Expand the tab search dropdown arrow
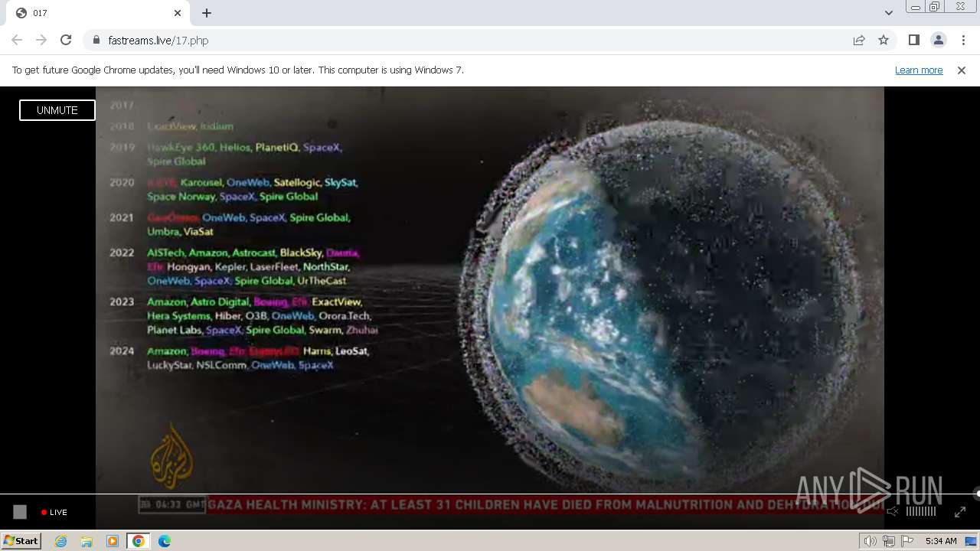Screen dimensions: 980x551 coord(888,13)
